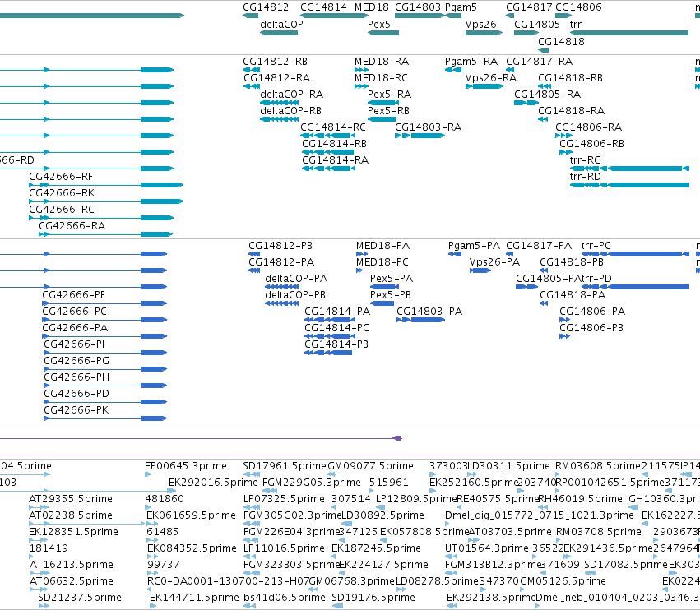Click the UT01564.3prime EST label
This screenshot has height=610, width=700.
tap(486, 548)
